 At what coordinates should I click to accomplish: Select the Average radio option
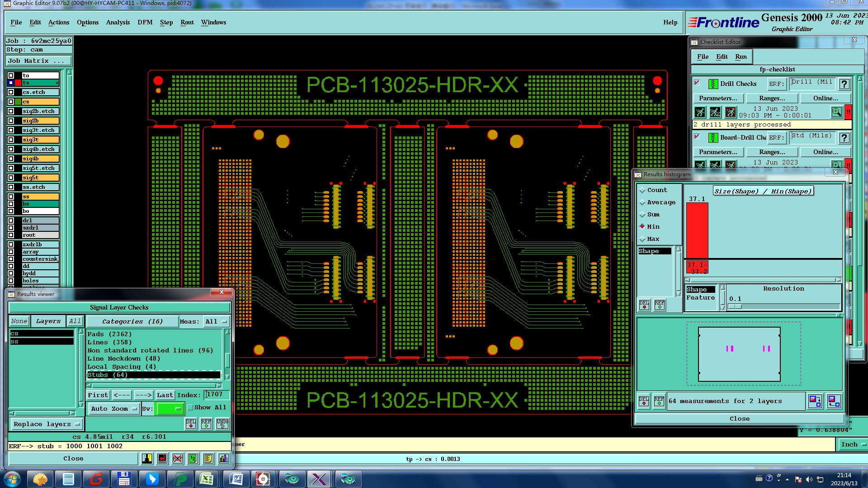click(x=642, y=202)
